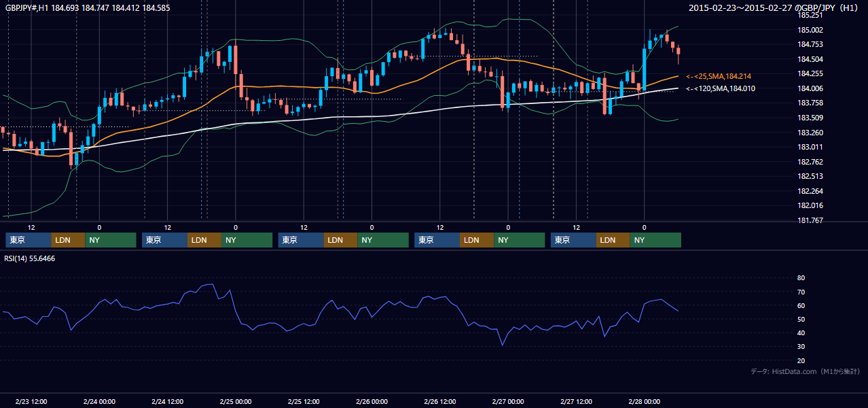Click RSI scale value 20

click(x=801, y=360)
